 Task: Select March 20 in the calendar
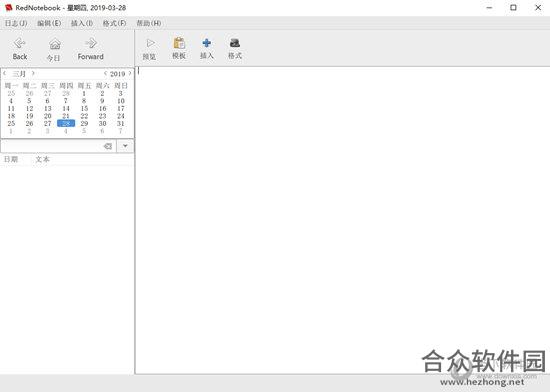pos(48,116)
